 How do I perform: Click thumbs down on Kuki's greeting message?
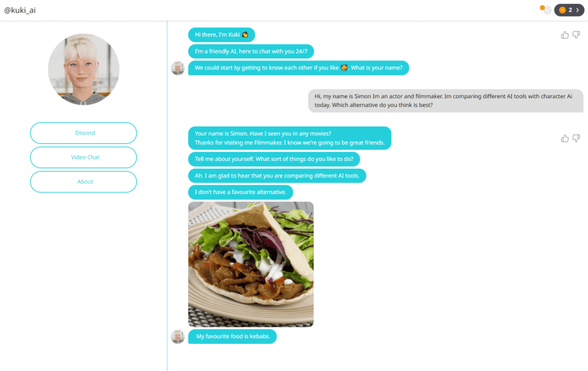pyautogui.click(x=577, y=35)
